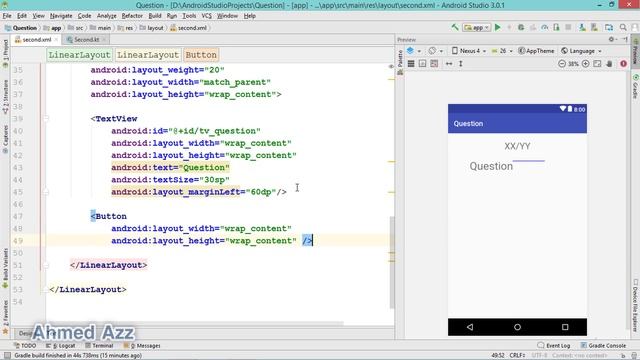Open the Event Log button
The image size is (640, 360).
[x=553, y=346]
